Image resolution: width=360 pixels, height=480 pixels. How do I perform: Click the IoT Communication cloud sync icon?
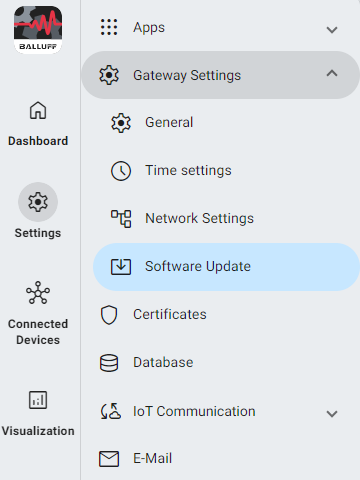[110, 411]
